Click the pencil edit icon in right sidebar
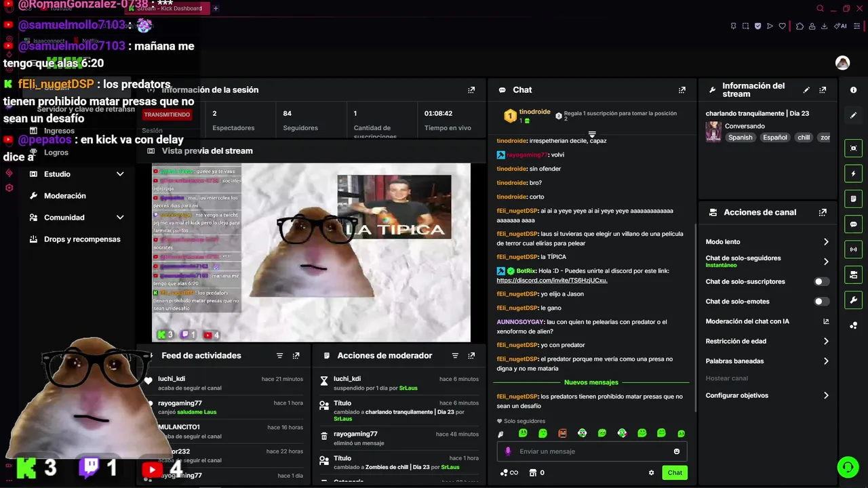The image size is (868, 488). [853, 115]
